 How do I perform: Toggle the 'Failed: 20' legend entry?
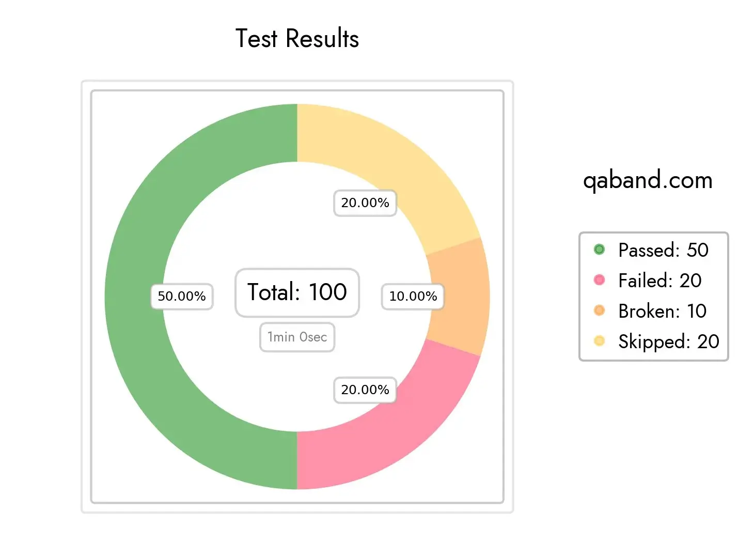659,281
